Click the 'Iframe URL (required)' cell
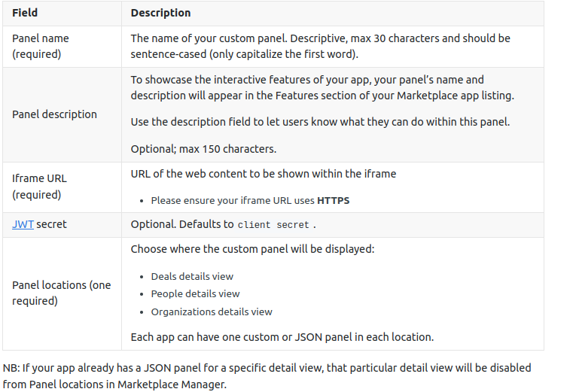Image resolution: width=573 pixels, height=392 pixels. tap(39, 187)
